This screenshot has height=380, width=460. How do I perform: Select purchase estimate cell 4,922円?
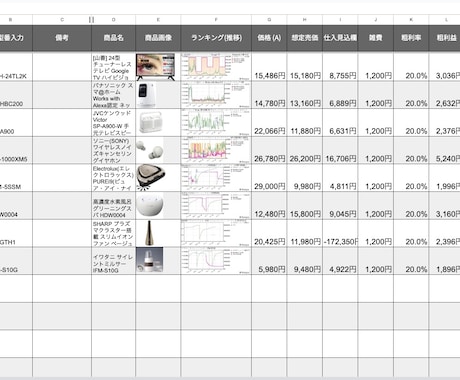340,261
